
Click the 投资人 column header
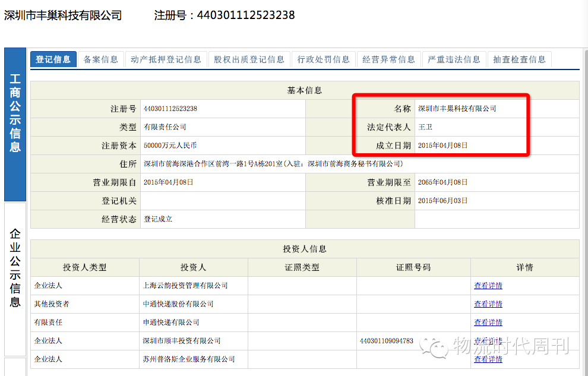(193, 267)
